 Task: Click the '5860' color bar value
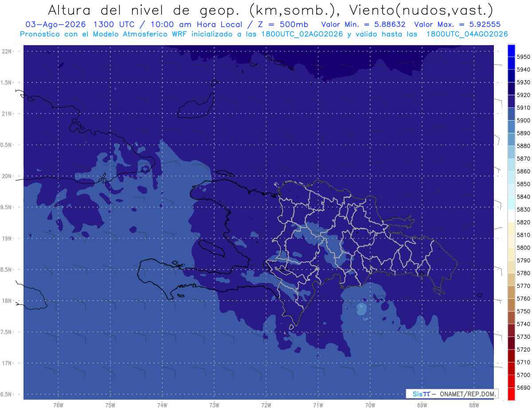[x=523, y=171]
